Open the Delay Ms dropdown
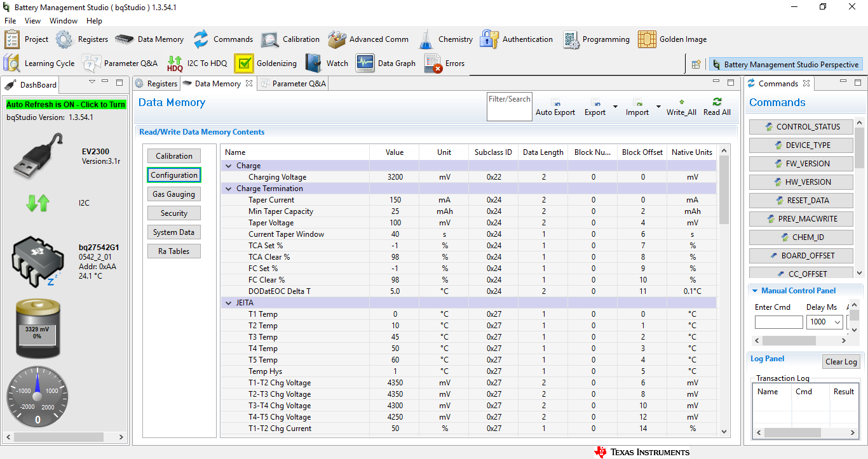 tap(837, 323)
